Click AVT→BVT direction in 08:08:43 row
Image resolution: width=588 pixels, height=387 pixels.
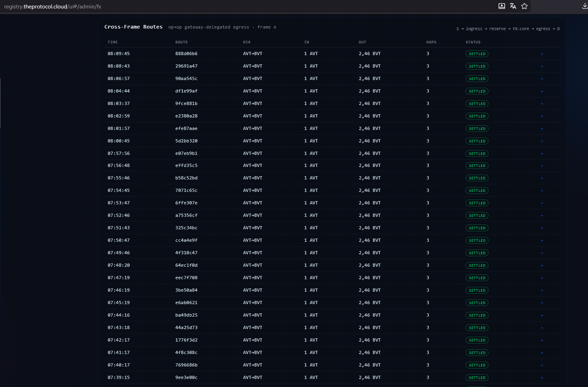tap(253, 66)
